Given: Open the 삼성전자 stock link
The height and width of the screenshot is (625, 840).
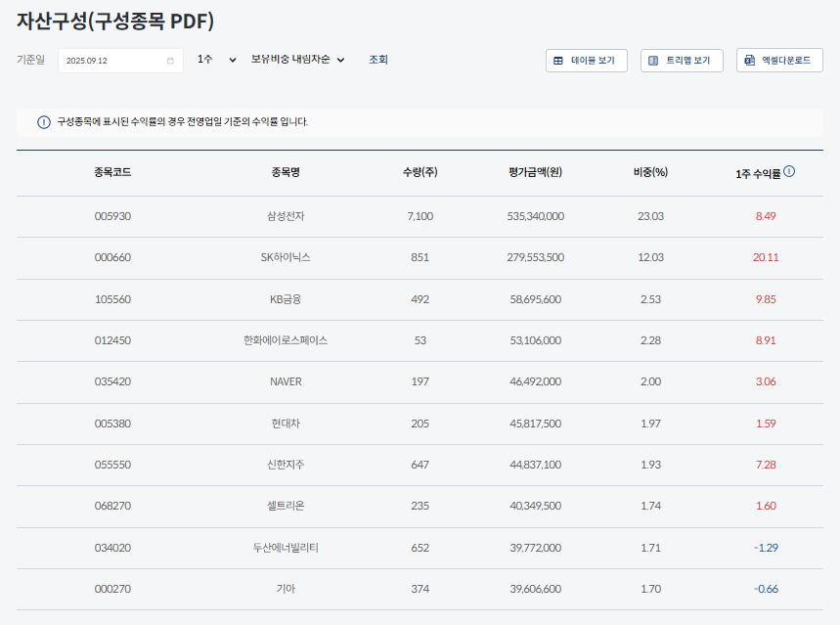Looking at the screenshot, I should 287,216.
